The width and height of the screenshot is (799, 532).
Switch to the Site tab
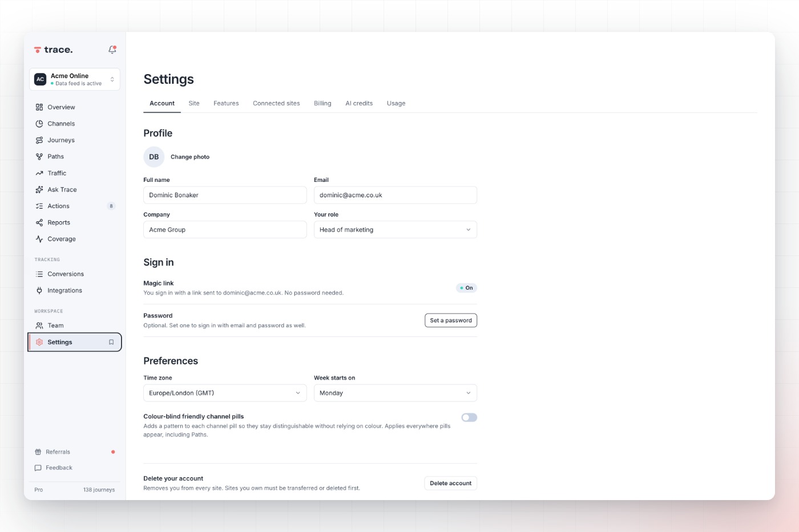194,103
